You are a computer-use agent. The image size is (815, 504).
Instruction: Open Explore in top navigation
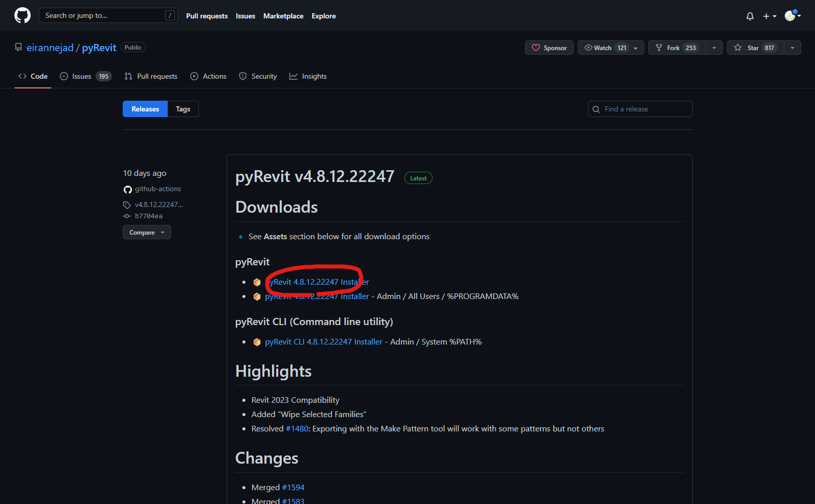coord(324,16)
